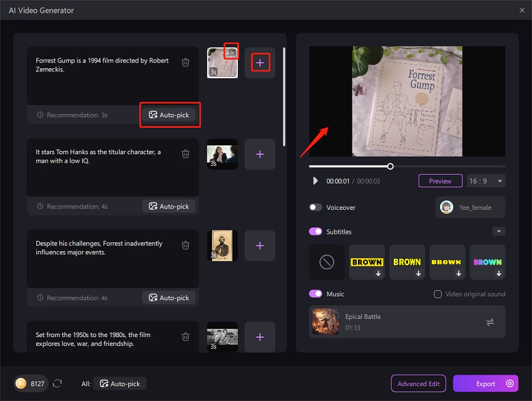Auto-pick media for the Robert Zemeckis scene
The width and height of the screenshot is (532, 401).
168,115
